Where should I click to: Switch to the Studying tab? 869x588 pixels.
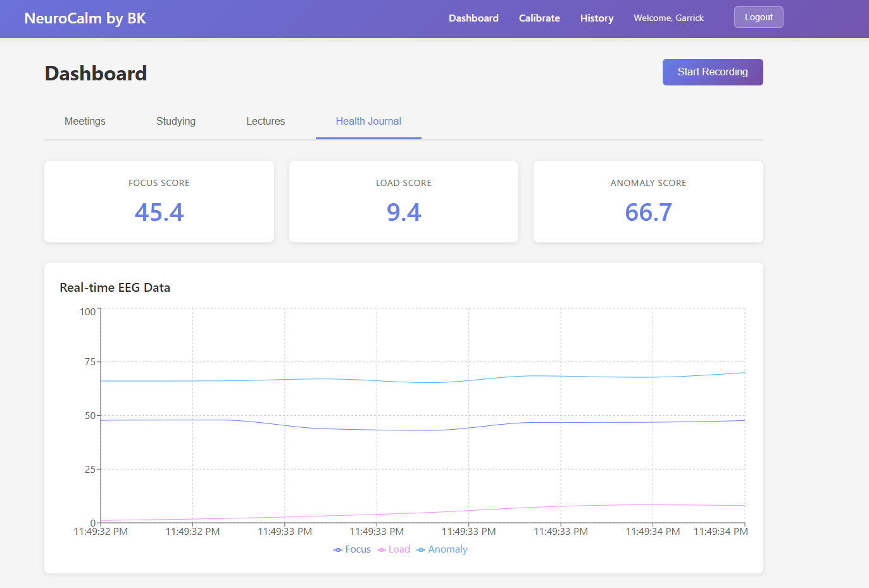pyautogui.click(x=176, y=121)
